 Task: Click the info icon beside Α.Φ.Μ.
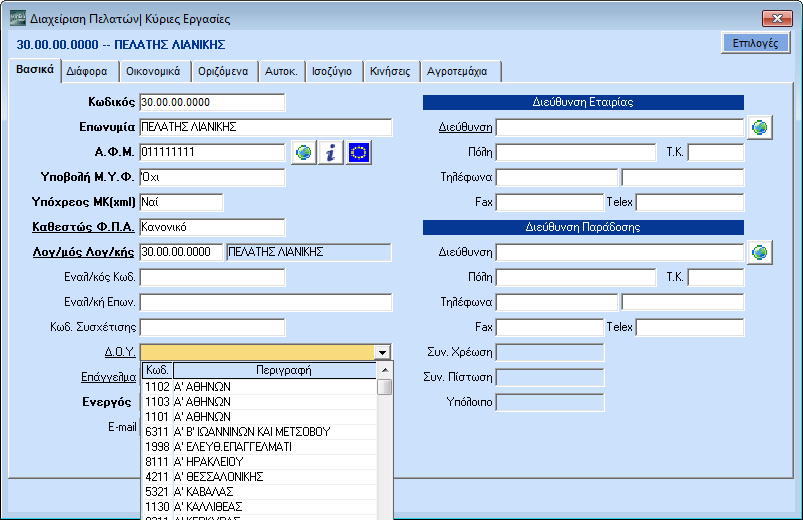pos(331,152)
